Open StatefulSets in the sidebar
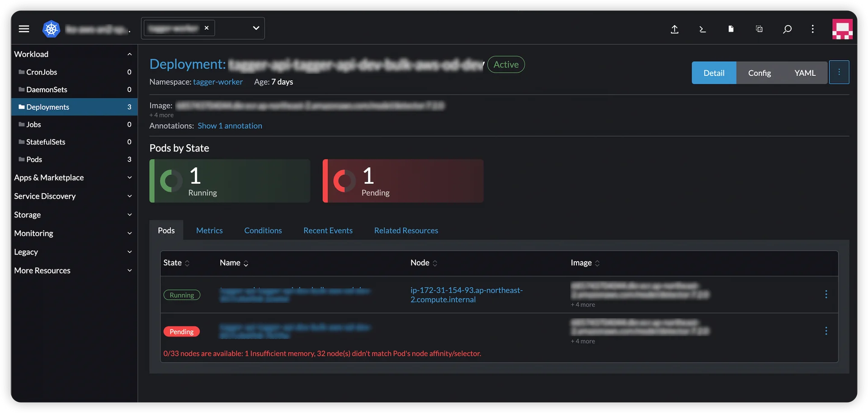The image size is (868, 413). point(74,142)
